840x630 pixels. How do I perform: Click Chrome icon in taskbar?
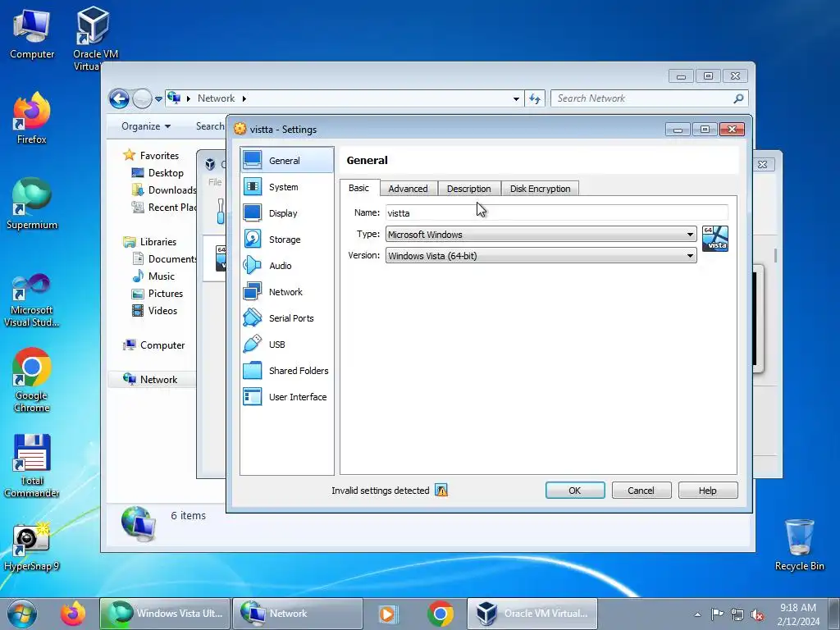(x=441, y=614)
